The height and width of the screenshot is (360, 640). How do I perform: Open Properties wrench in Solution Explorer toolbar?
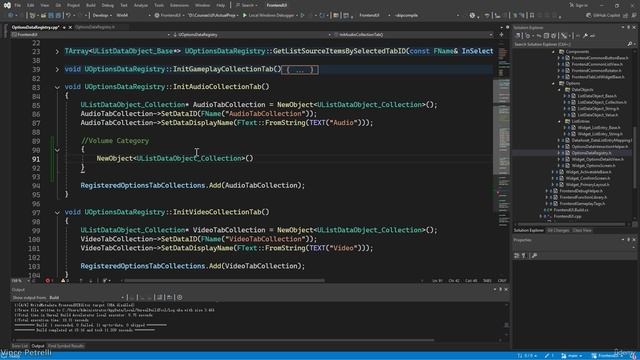(x=585, y=36)
